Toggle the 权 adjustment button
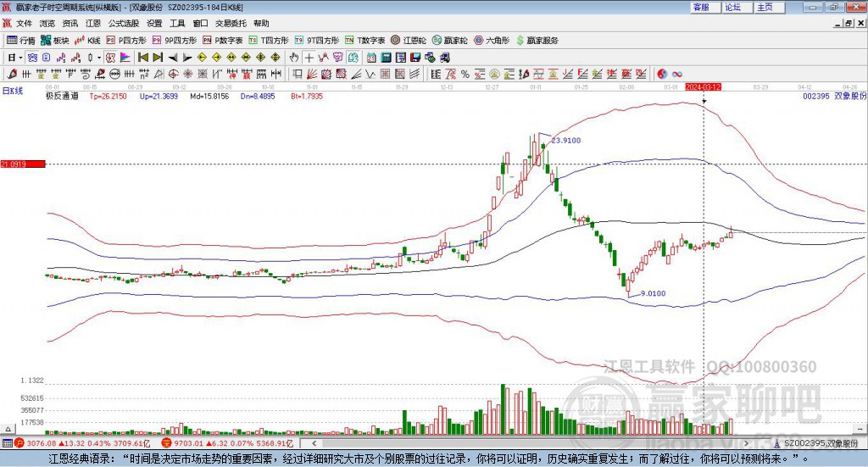The image size is (868, 467). pyautogui.click(x=111, y=58)
